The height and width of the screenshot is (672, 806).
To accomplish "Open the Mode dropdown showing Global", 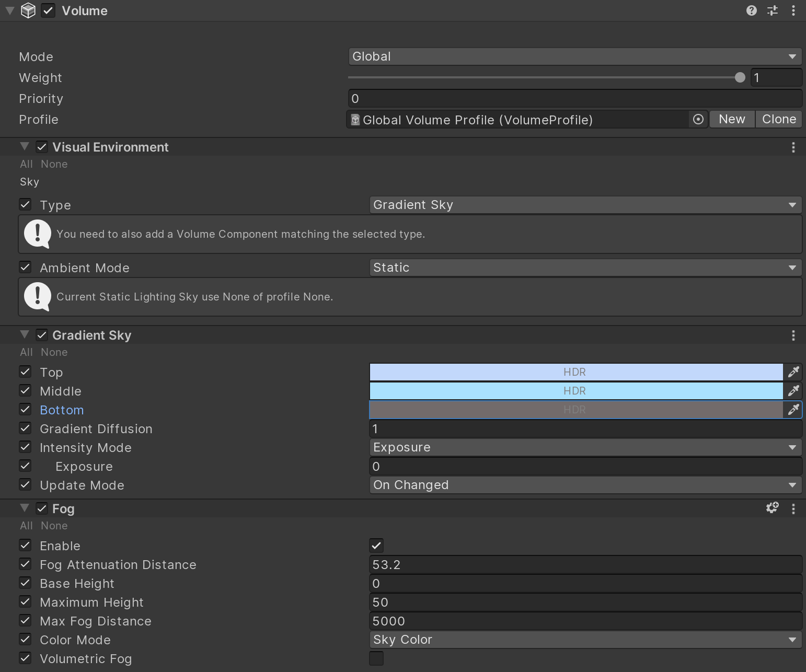I will tap(575, 56).
